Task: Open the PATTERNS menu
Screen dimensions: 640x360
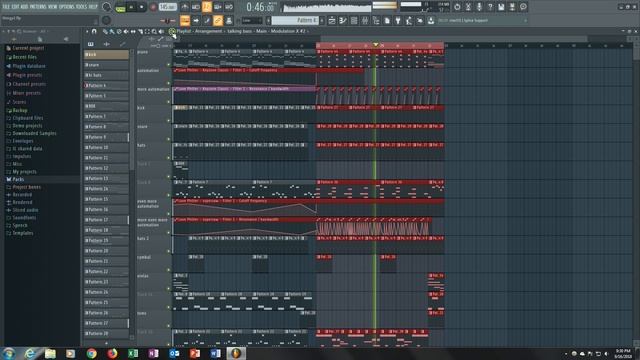Action: tap(38, 7)
